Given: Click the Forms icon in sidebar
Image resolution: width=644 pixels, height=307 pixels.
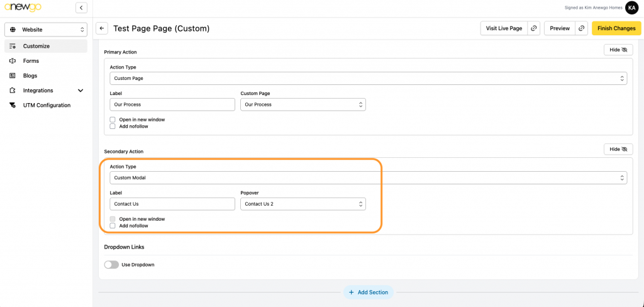Looking at the screenshot, I should [13, 61].
